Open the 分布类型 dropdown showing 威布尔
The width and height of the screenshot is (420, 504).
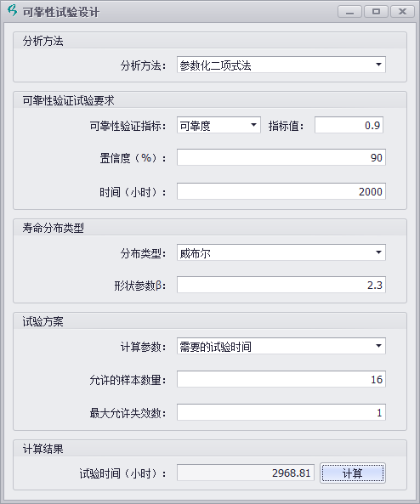point(281,252)
